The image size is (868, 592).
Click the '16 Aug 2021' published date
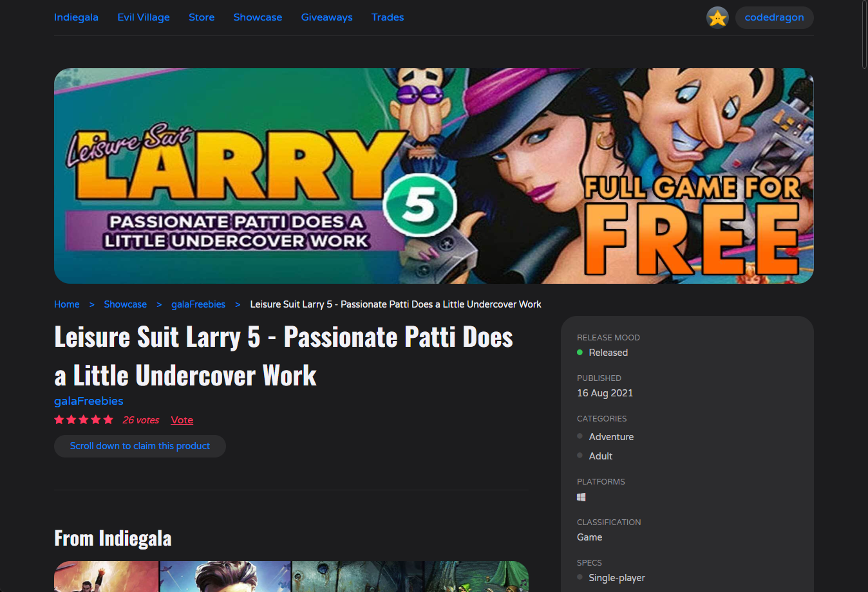click(x=605, y=393)
